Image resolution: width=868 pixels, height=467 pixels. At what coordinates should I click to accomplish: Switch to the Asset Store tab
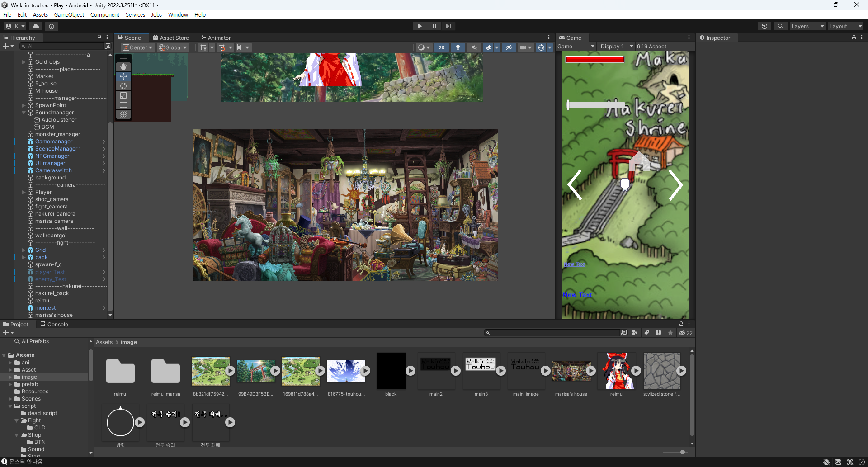click(x=171, y=38)
